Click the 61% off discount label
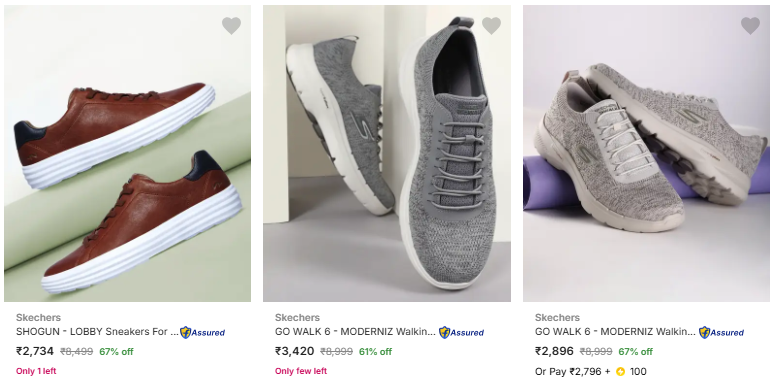777x383 pixels. [x=375, y=352]
